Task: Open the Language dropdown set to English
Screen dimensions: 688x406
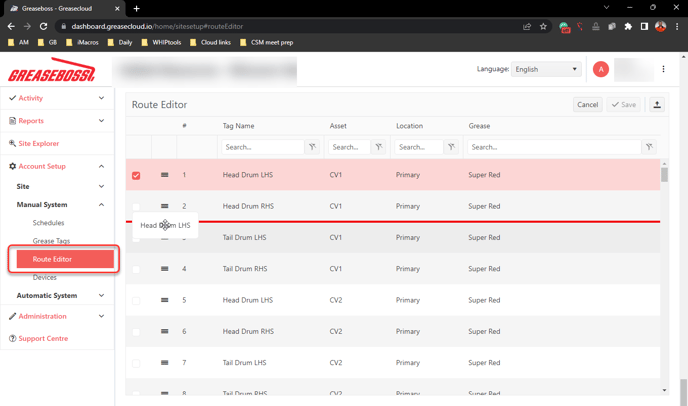Action: tap(546, 69)
